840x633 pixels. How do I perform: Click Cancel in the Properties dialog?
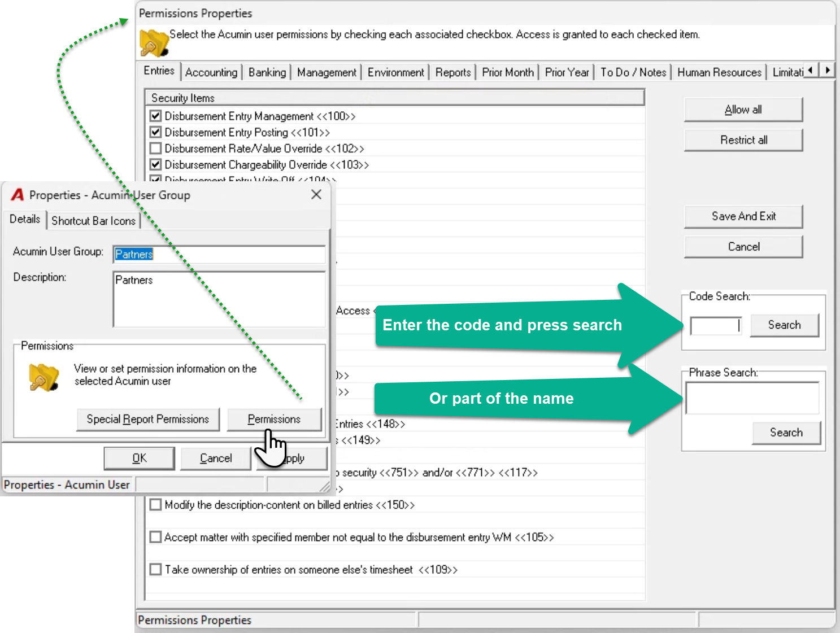216,459
